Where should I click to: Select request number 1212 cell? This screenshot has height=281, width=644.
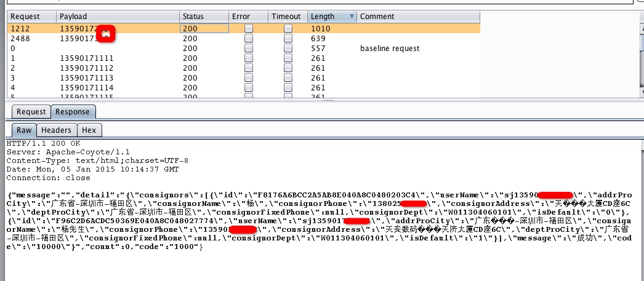point(31,29)
